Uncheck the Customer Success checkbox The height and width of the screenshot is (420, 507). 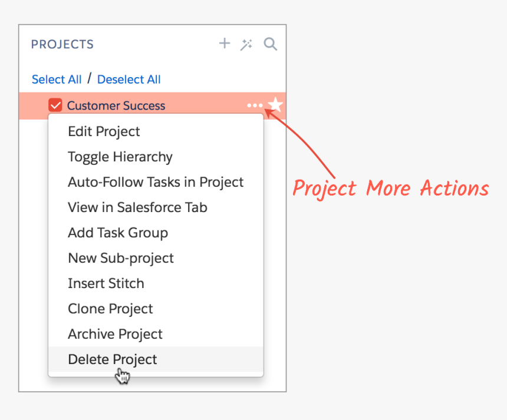coord(55,105)
